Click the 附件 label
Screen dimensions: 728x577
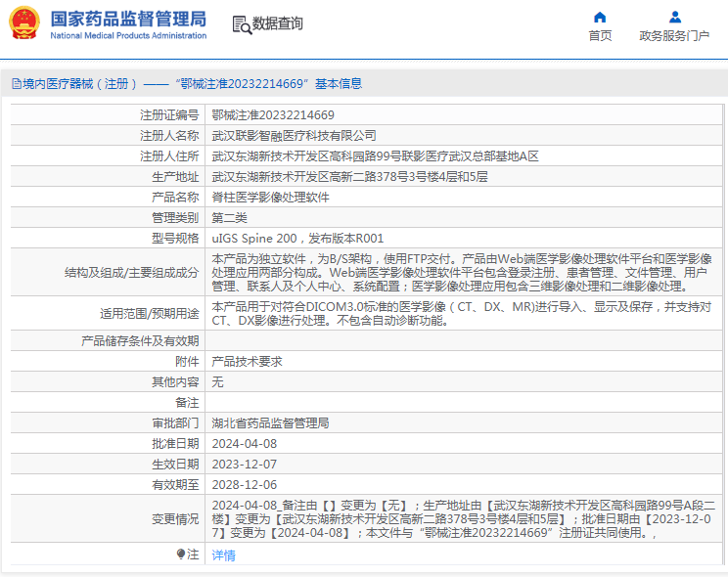click(x=187, y=361)
